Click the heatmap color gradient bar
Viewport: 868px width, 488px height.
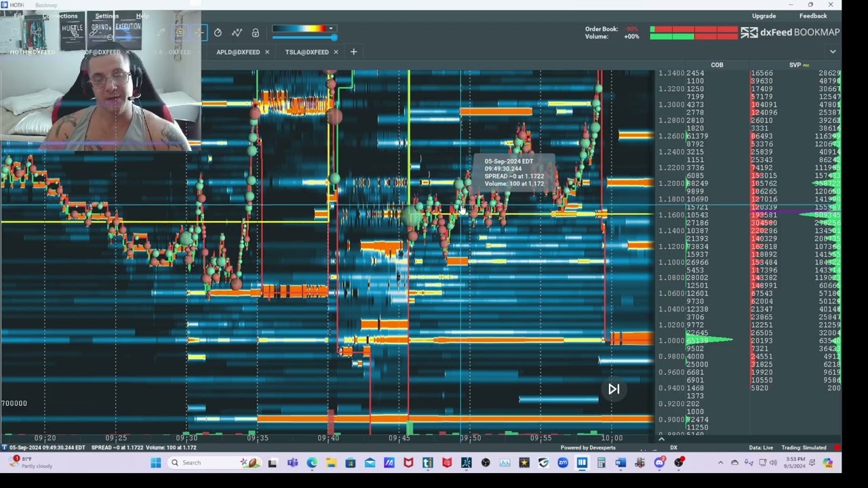[300, 29]
